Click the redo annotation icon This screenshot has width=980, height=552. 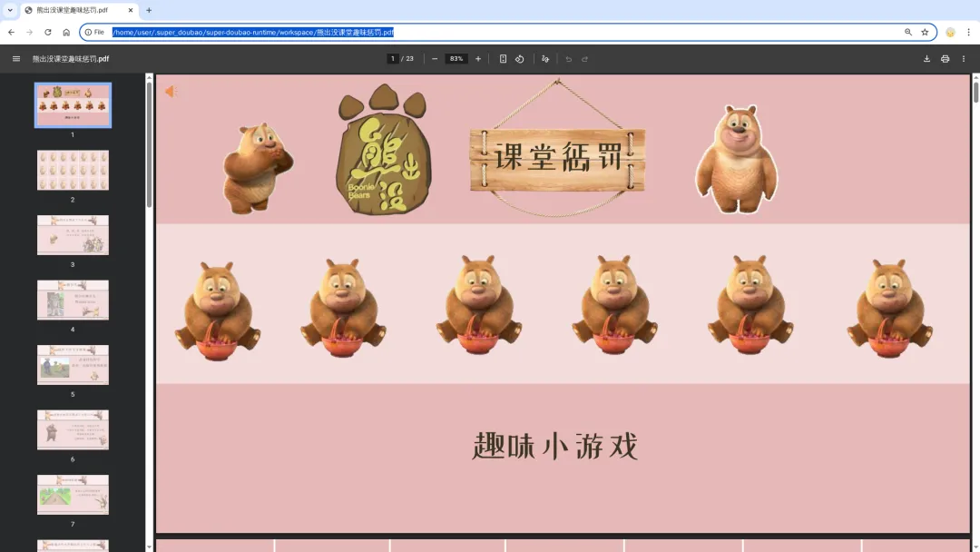click(x=585, y=59)
